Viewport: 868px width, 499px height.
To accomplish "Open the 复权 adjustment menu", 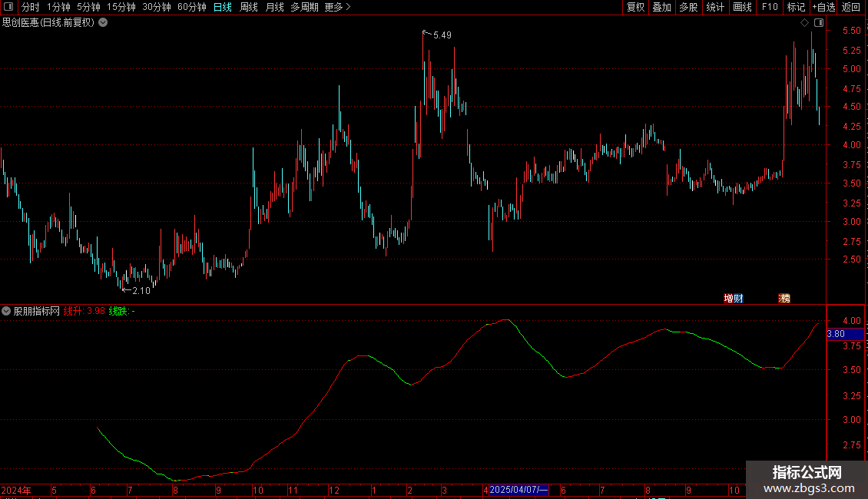I will (635, 7).
